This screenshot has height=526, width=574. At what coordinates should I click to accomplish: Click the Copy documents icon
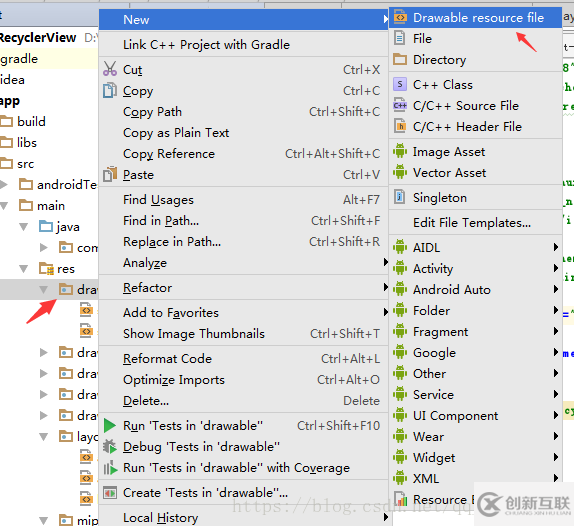click(110, 90)
